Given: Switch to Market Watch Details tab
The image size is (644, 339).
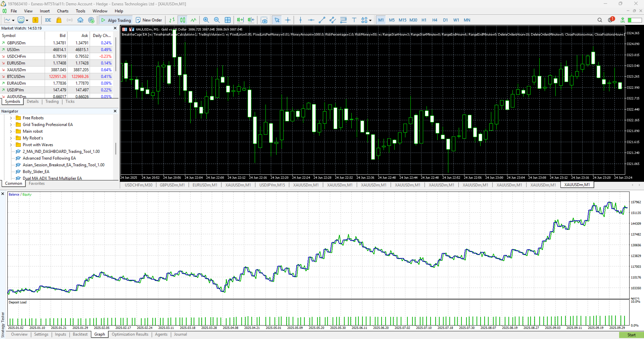Looking at the screenshot, I should point(33,101).
